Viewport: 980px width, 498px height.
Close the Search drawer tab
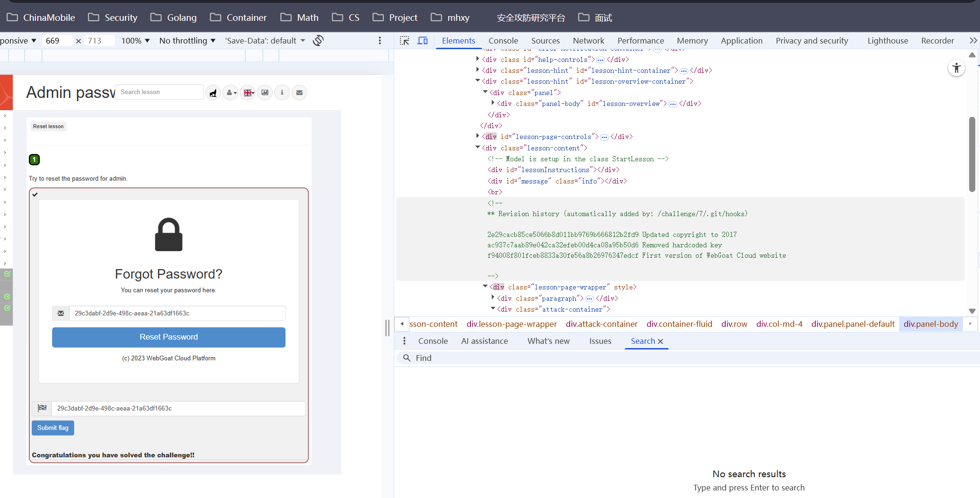click(x=660, y=341)
